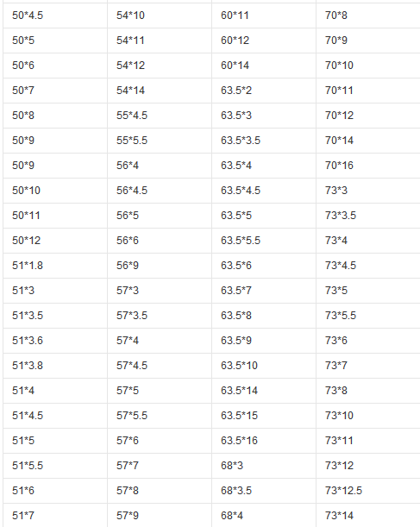Click the 73*3.5 cell

pos(368,216)
